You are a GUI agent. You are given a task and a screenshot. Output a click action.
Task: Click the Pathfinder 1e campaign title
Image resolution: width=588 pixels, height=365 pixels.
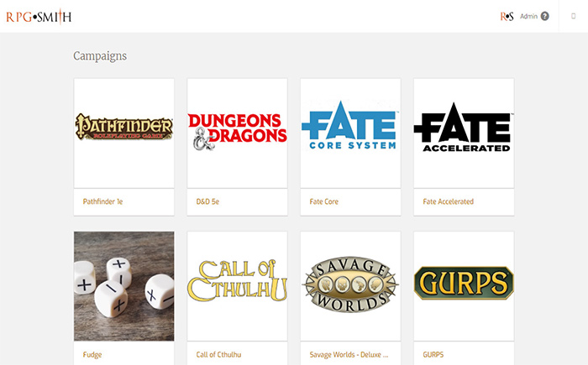pyautogui.click(x=102, y=201)
